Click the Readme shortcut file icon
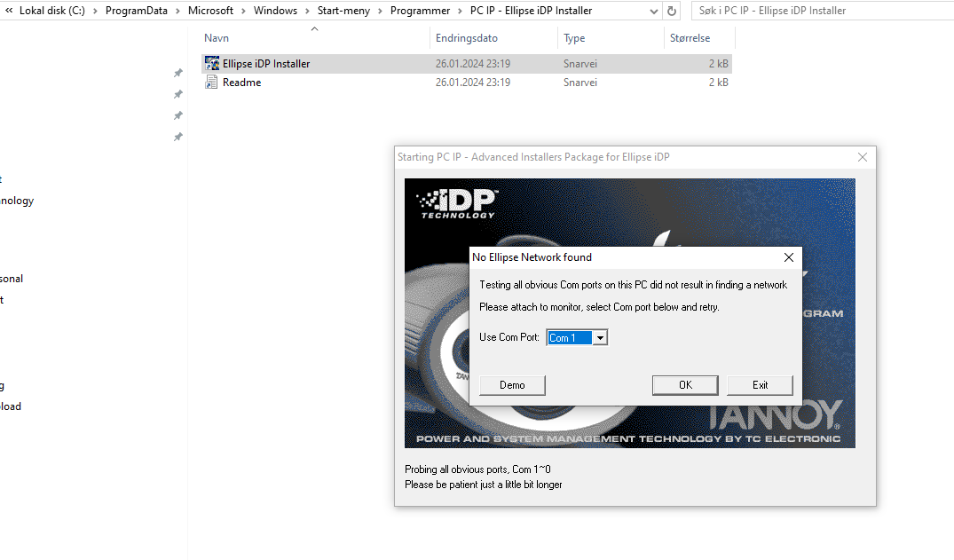Image resolution: width=954 pixels, height=560 pixels. (x=211, y=83)
